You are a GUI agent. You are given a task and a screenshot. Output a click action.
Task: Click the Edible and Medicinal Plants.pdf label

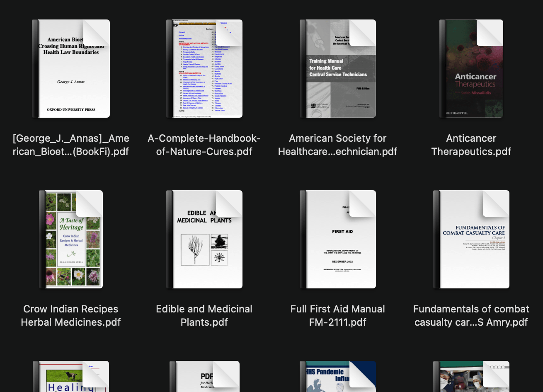pyautogui.click(x=204, y=315)
